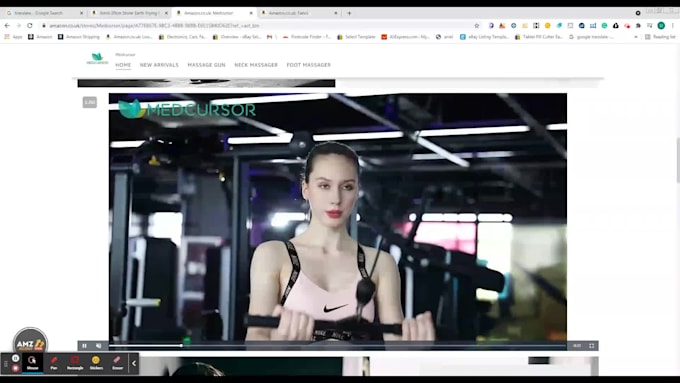Switch to the Stone Earth Frying browser tab

coord(129,13)
